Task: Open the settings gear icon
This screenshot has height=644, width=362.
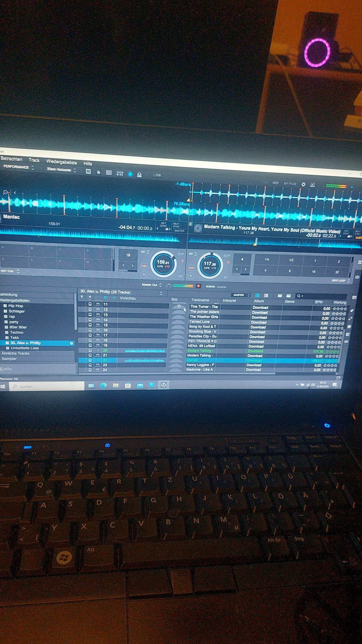Action: pos(303,184)
